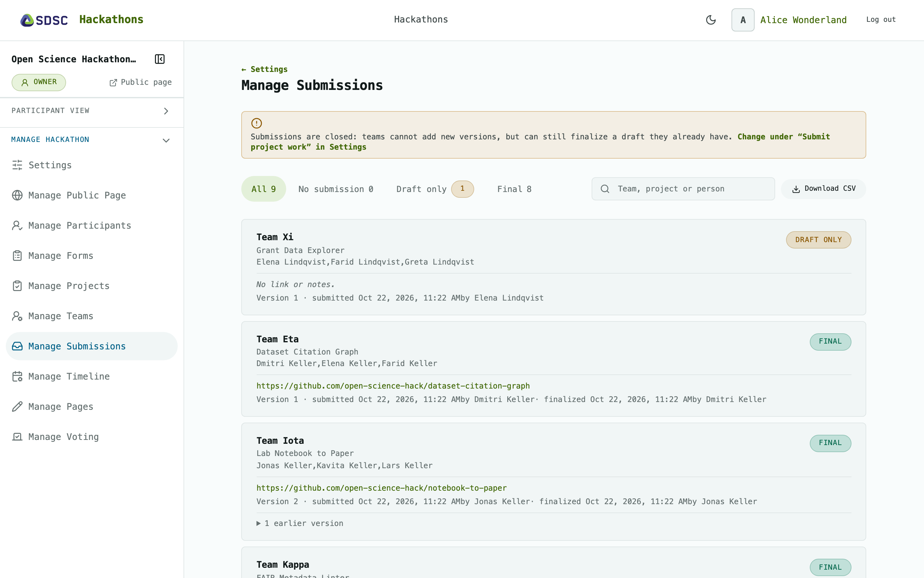This screenshot has height=578, width=924.
Task: Select the Draft only filter tab
Action: pos(435,189)
